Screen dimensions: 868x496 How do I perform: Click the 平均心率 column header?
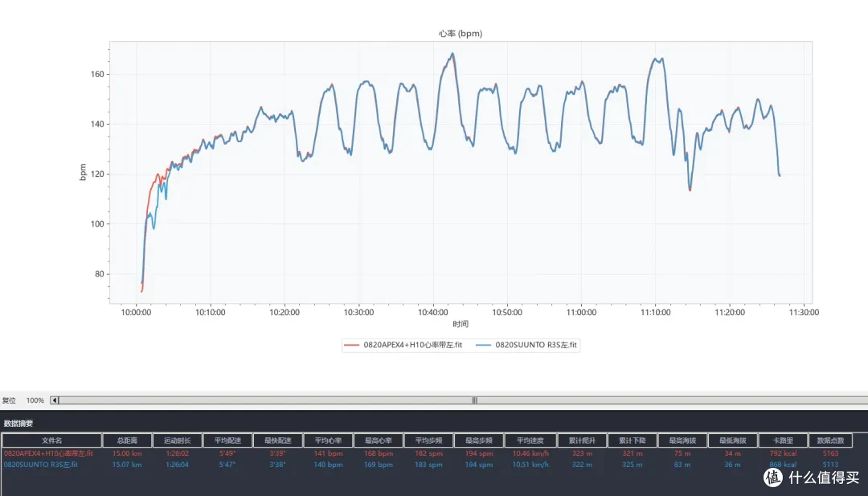328,441
